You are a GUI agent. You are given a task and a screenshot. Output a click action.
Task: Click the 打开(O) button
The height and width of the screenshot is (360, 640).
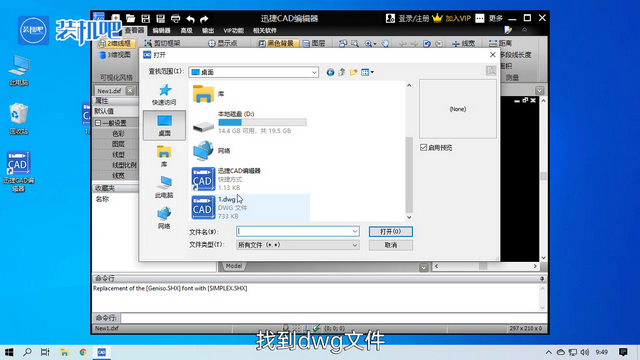pos(391,231)
